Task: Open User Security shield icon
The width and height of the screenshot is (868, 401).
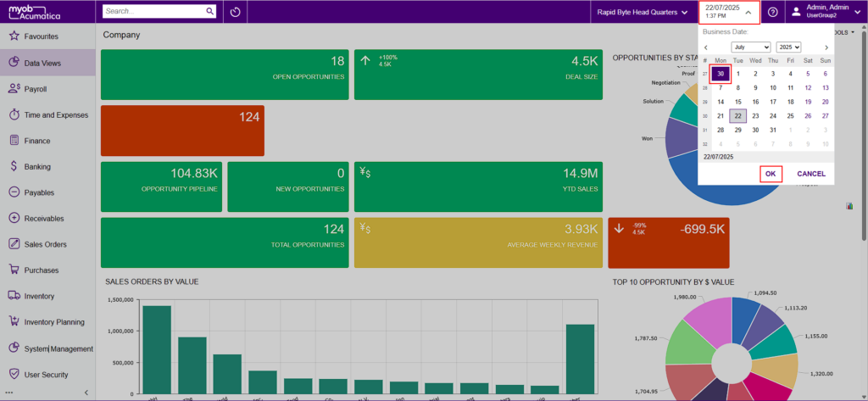Action: tap(14, 375)
